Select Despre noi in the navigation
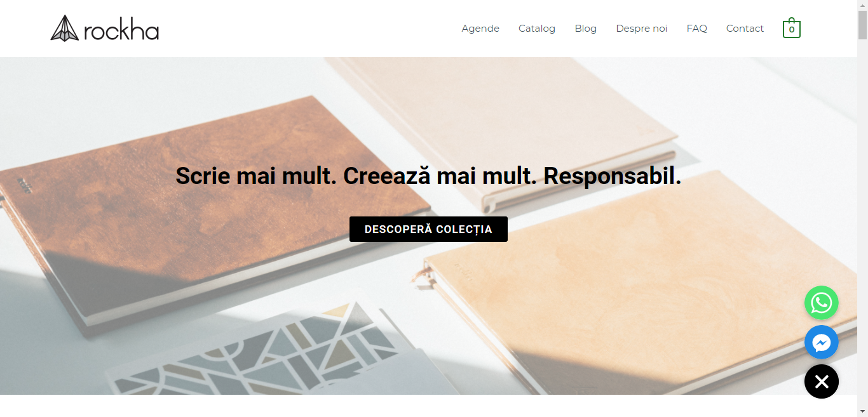 (642, 29)
